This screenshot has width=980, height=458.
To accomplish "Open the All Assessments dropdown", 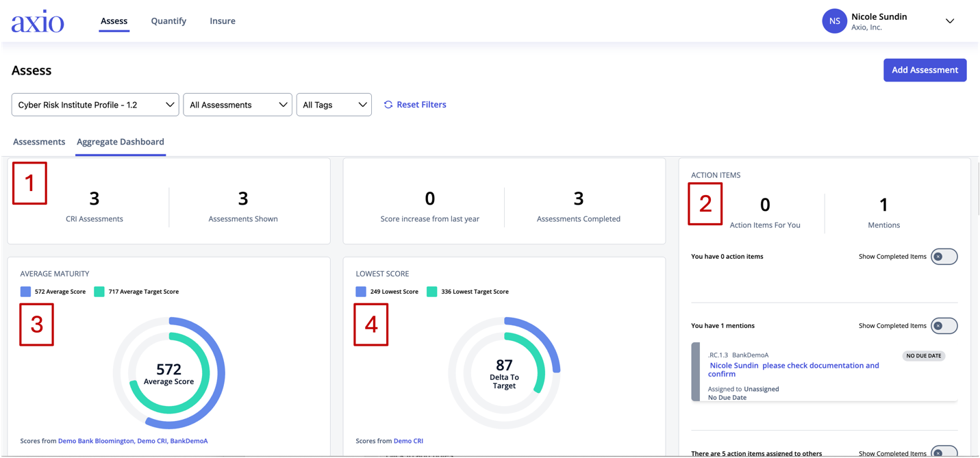I will tap(238, 105).
